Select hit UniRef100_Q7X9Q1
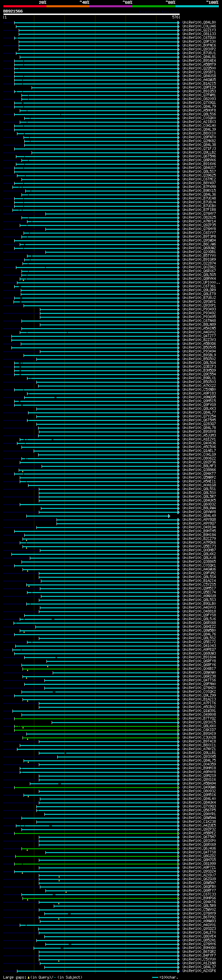This screenshot has width=222, height=980. [199, 103]
